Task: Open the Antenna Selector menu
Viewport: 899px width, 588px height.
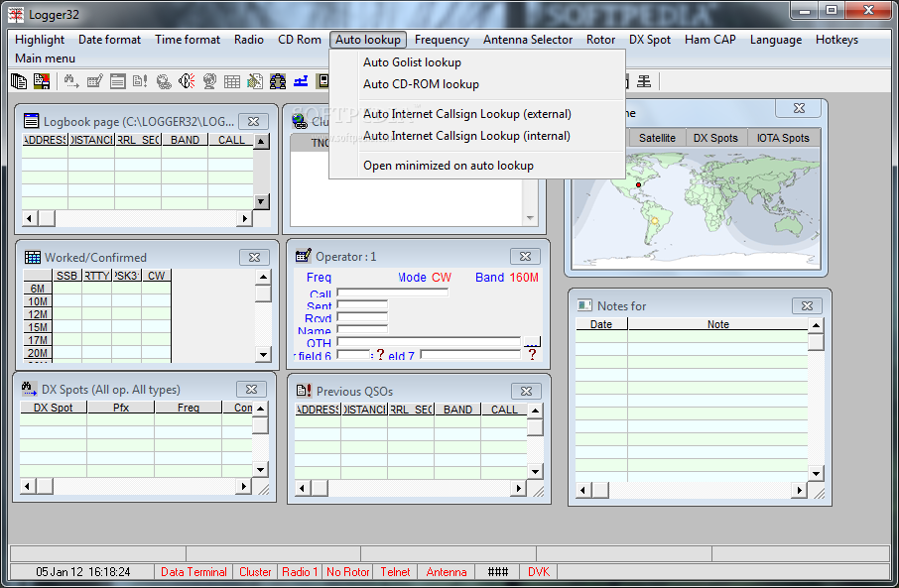Action: click(x=528, y=40)
